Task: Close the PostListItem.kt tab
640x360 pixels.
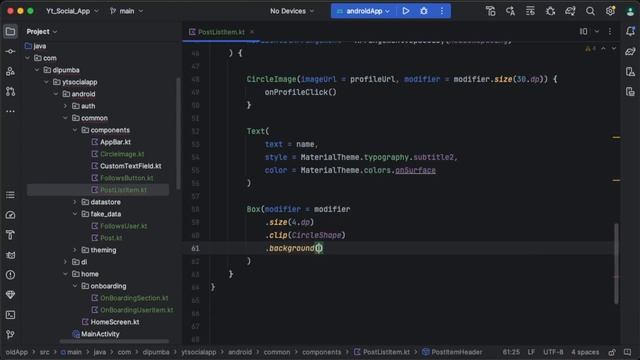Action: coord(252,32)
